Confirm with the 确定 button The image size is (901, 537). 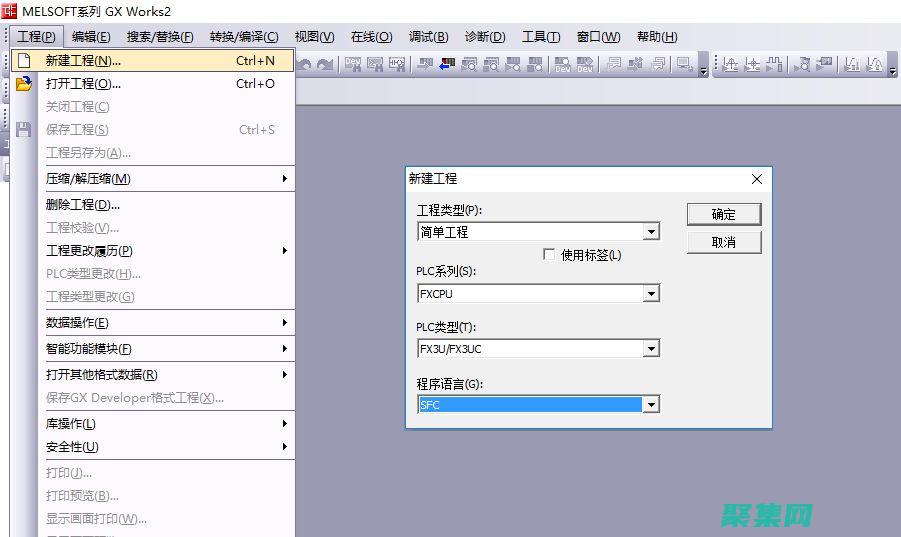pyautogui.click(x=724, y=214)
